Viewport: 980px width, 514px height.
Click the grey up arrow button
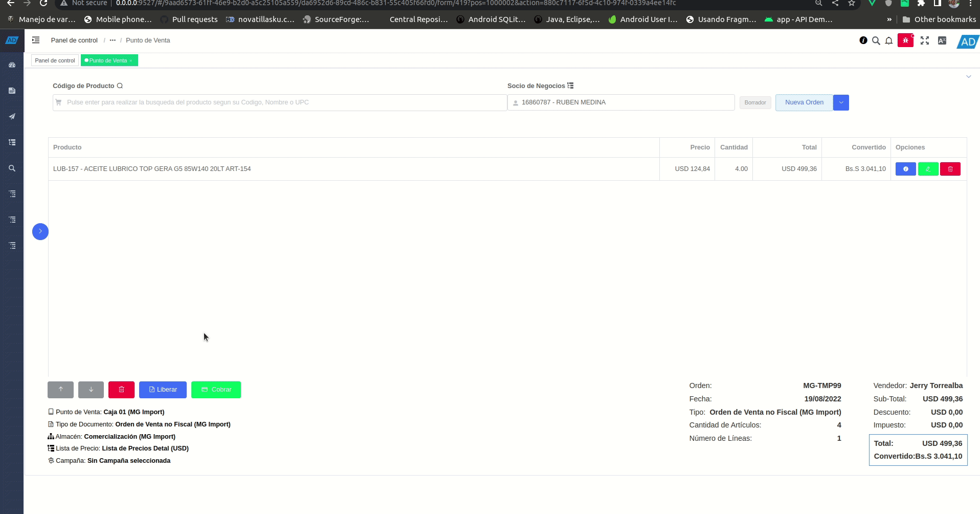tap(60, 390)
